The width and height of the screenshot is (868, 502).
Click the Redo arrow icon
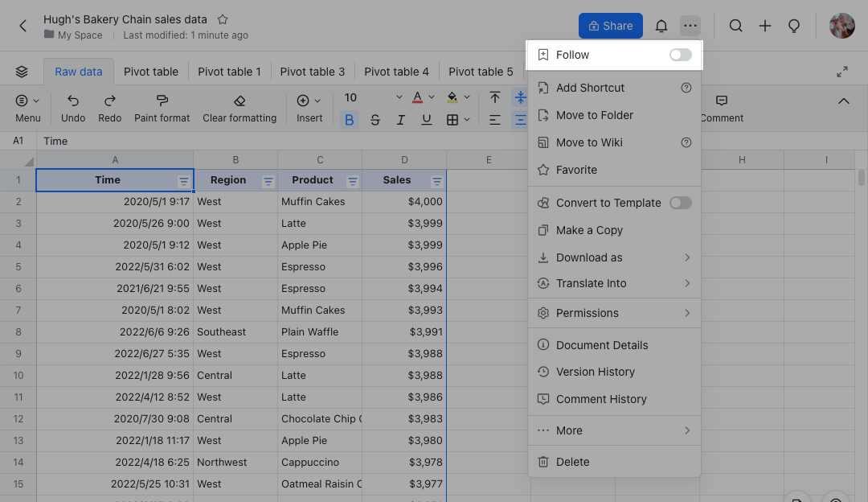click(110, 101)
